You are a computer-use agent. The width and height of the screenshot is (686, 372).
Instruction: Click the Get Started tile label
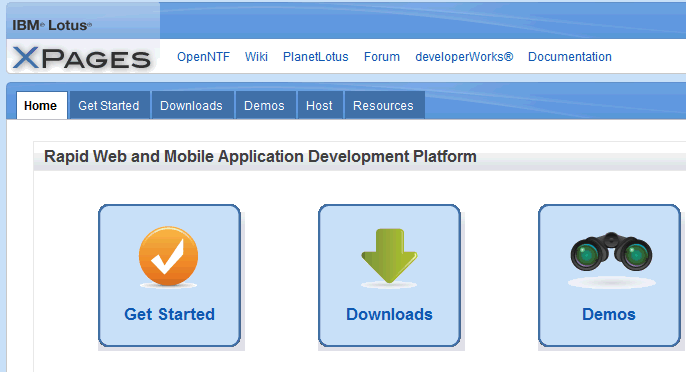click(169, 314)
